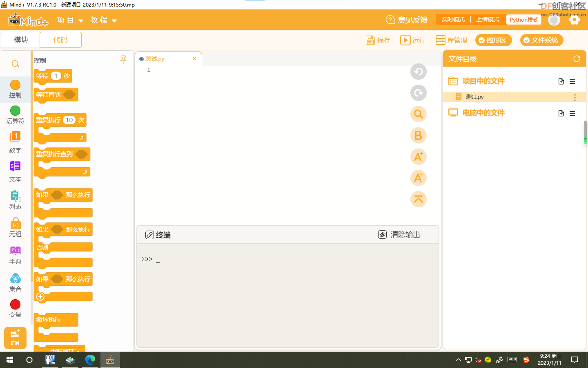Click the round device icon in header
The image size is (588, 368).
click(554, 20)
